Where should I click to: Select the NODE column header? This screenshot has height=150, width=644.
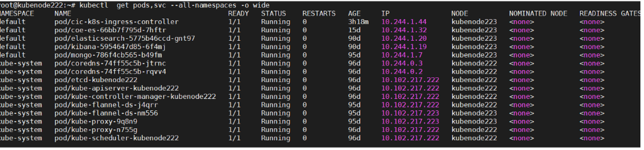[x=460, y=14]
